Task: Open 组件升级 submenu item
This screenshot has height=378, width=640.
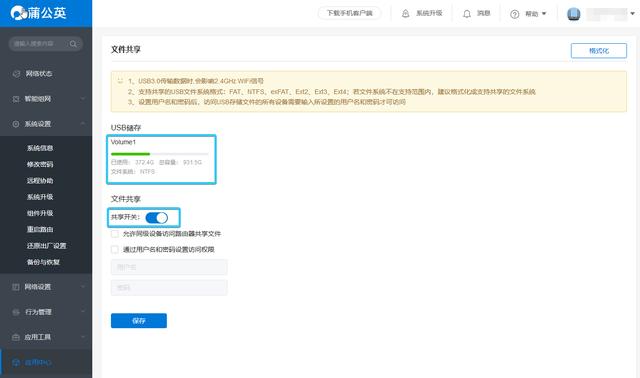Action: (x=40, y=213)
